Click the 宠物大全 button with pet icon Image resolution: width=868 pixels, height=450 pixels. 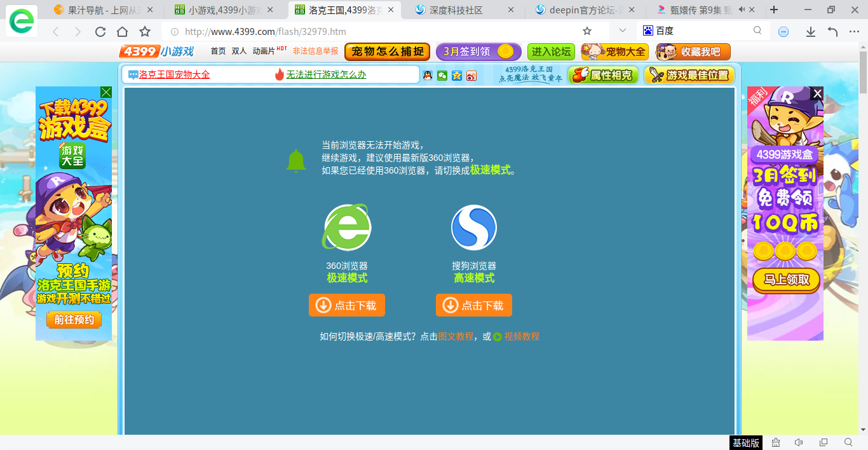click(614, 51)
